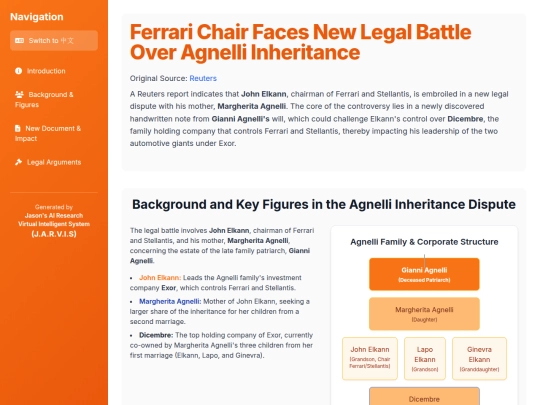Select the Lapo Elkann chart box
Viewport: 540px width, 405px height.
[x=425, y=359]
